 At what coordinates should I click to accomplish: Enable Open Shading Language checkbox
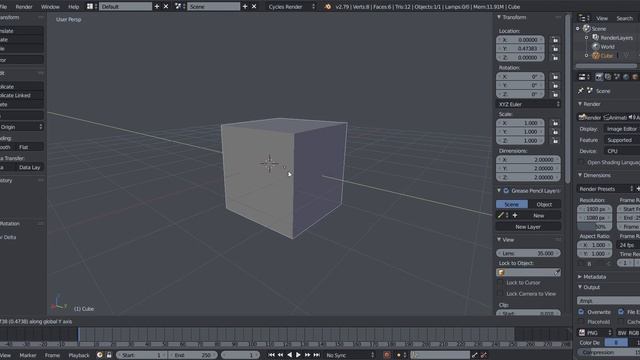581,162
